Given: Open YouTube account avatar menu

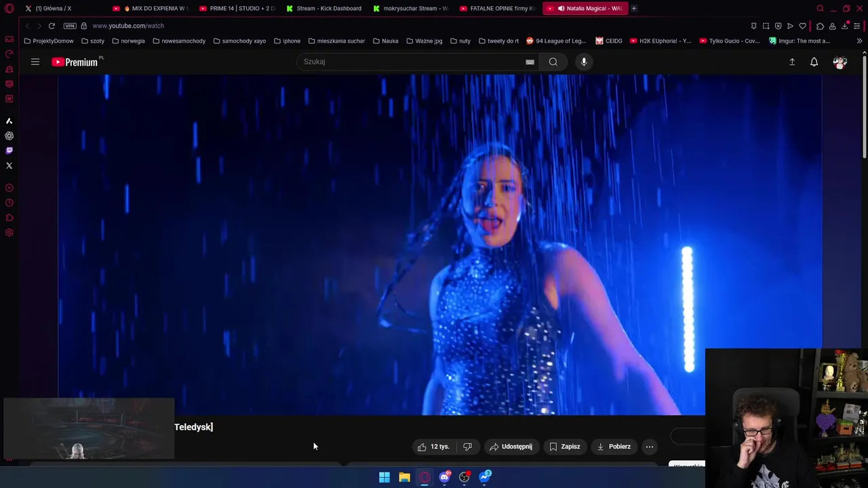Looking at the screenshot, I should 840,62.
